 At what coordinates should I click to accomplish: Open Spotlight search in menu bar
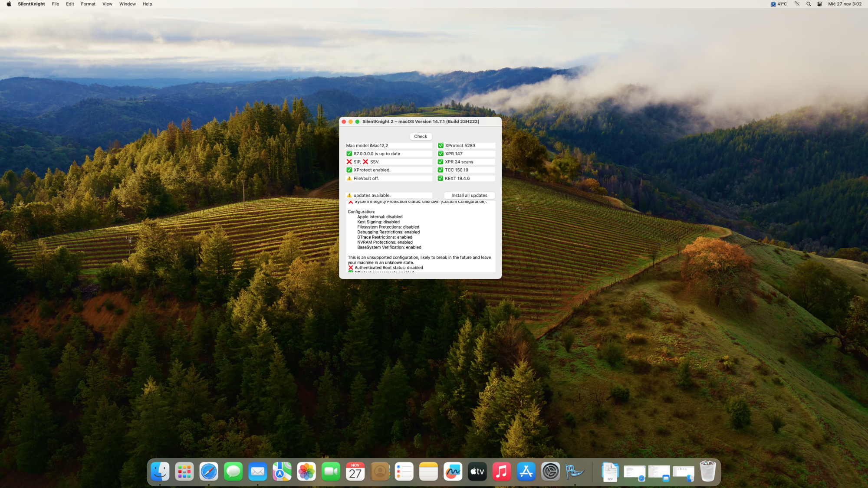tap(809, 4)
